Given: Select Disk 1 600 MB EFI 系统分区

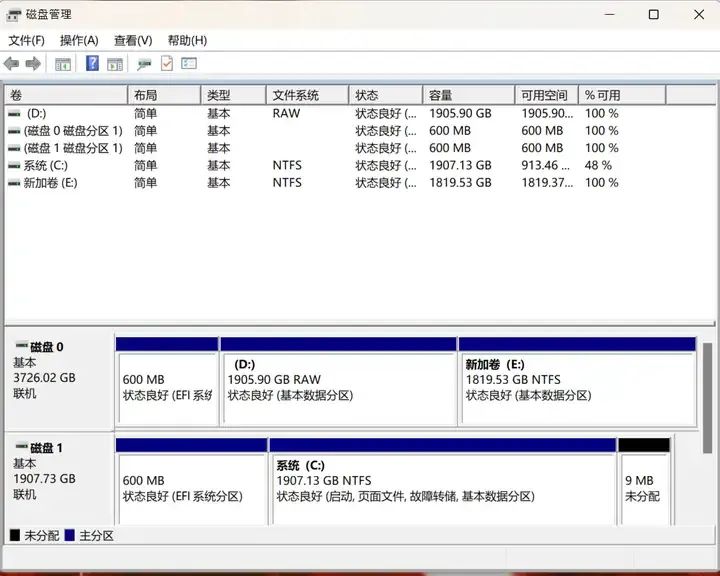Looking at the screenshot, I should tap(191, 481).
